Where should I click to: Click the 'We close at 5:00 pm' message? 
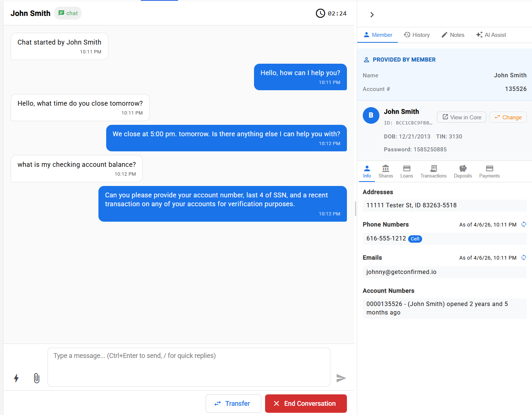click(x=226, y=138)
